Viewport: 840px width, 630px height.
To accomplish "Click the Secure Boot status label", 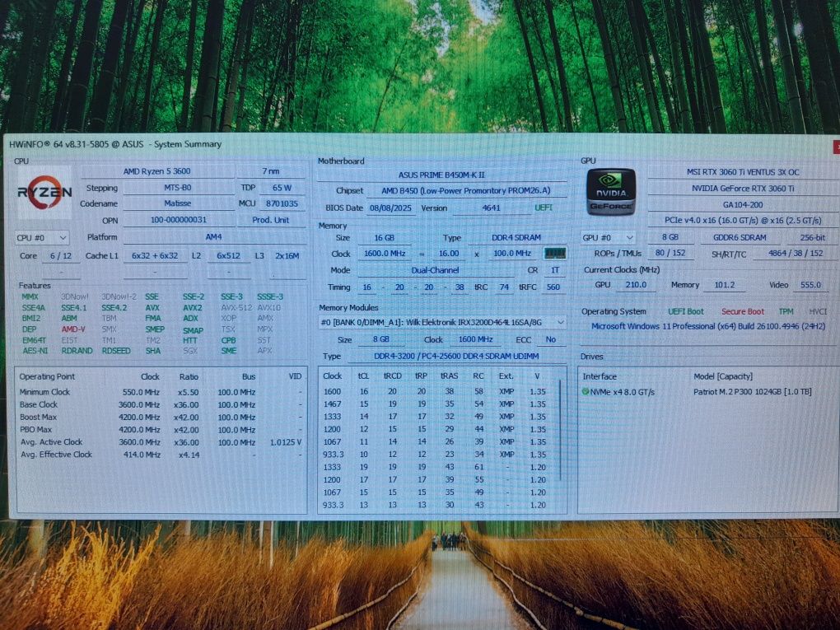I will [743, 311].
